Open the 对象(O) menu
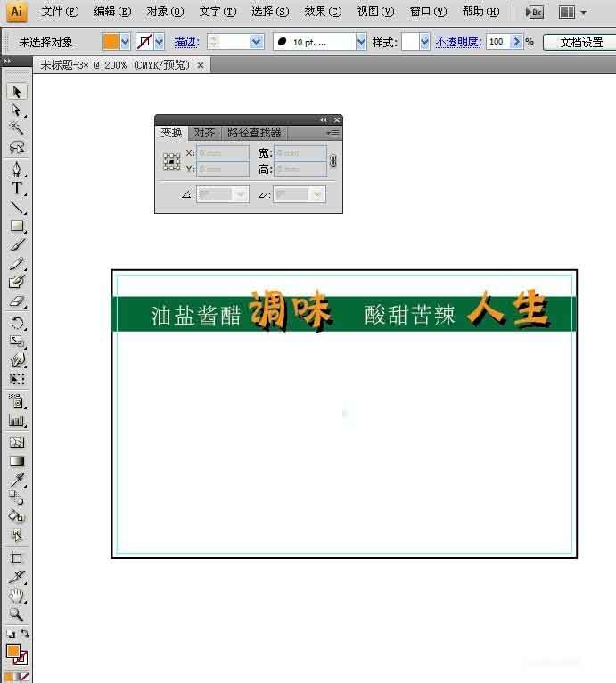616x683 pixels. click(166, 12)
